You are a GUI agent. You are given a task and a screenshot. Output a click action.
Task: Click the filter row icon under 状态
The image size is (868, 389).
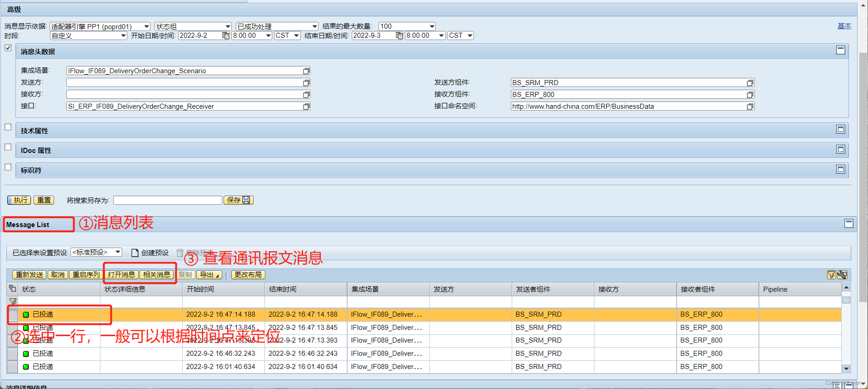(13, 301)
